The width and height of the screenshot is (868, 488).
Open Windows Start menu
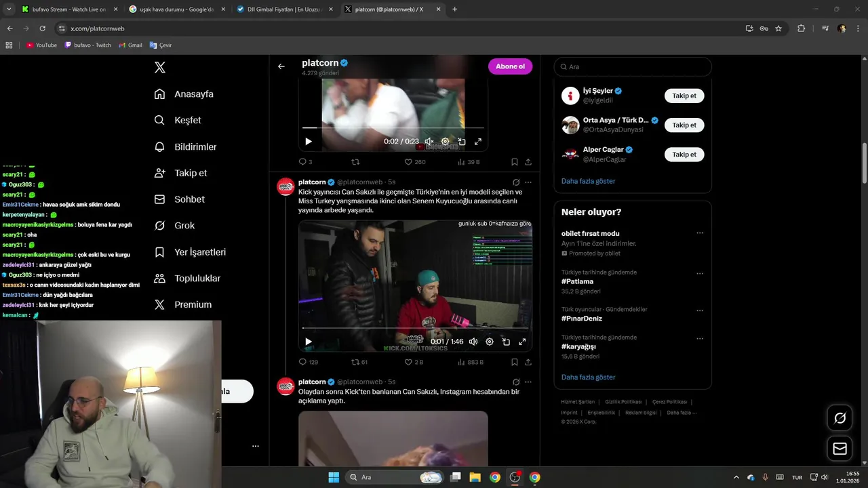334,477
